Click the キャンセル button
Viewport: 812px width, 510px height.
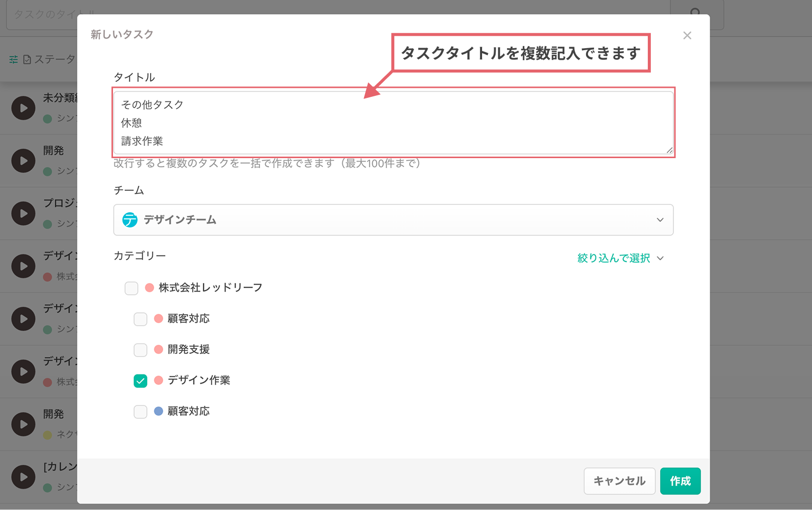(619, 481)
